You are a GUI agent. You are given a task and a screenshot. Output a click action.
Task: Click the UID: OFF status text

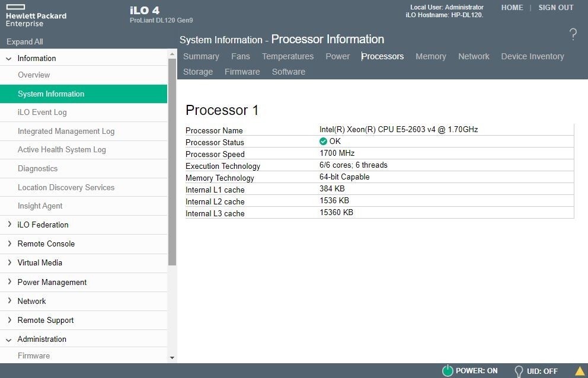coord(542,371)
